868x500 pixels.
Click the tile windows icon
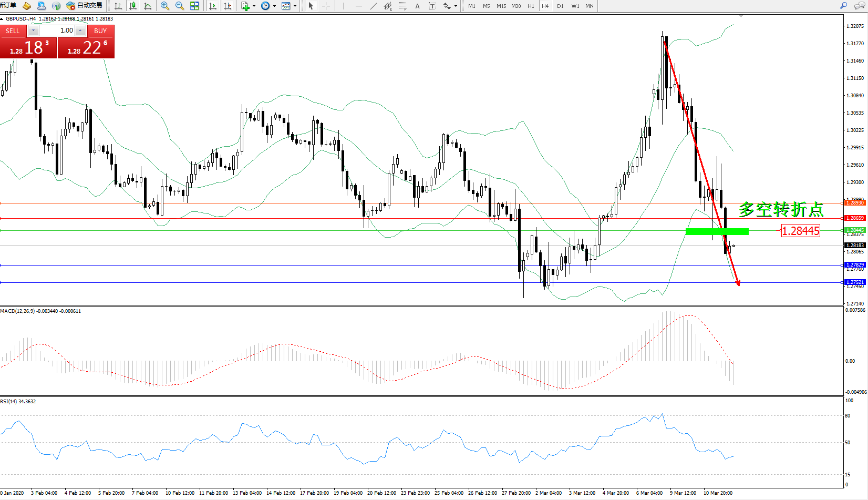(x=194, y=6)
